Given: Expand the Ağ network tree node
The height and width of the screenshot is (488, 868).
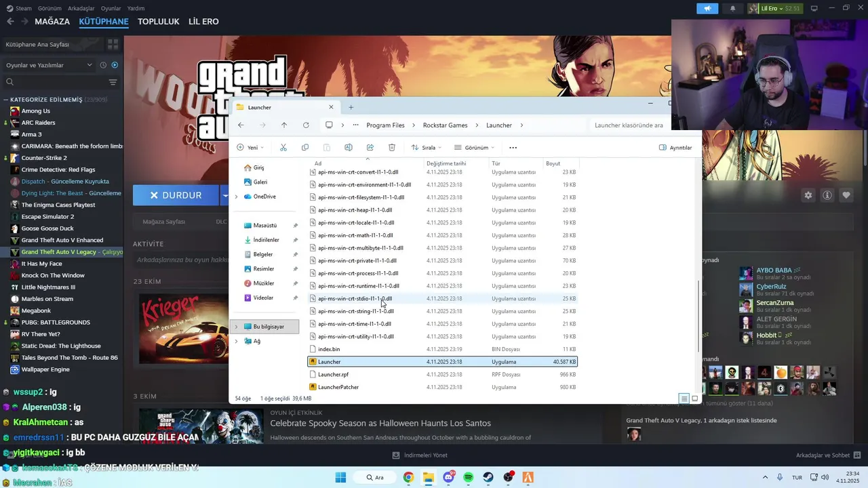Looking at the screenshot, I should (x=236, y=341).
